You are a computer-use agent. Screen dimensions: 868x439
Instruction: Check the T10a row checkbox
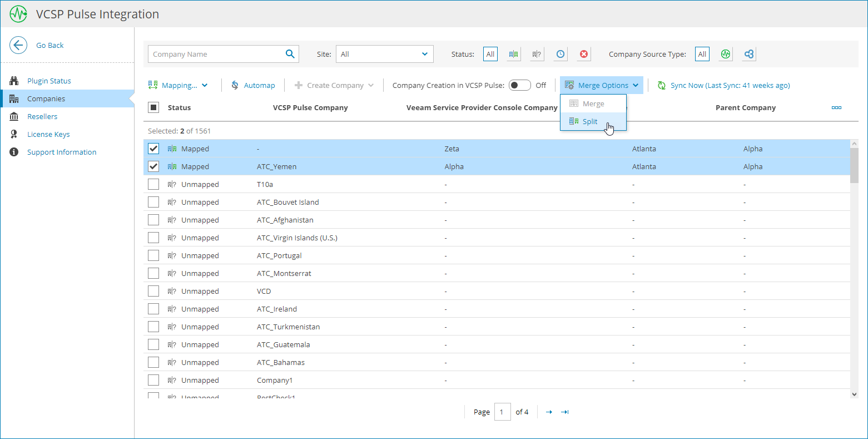pos(153,184)
